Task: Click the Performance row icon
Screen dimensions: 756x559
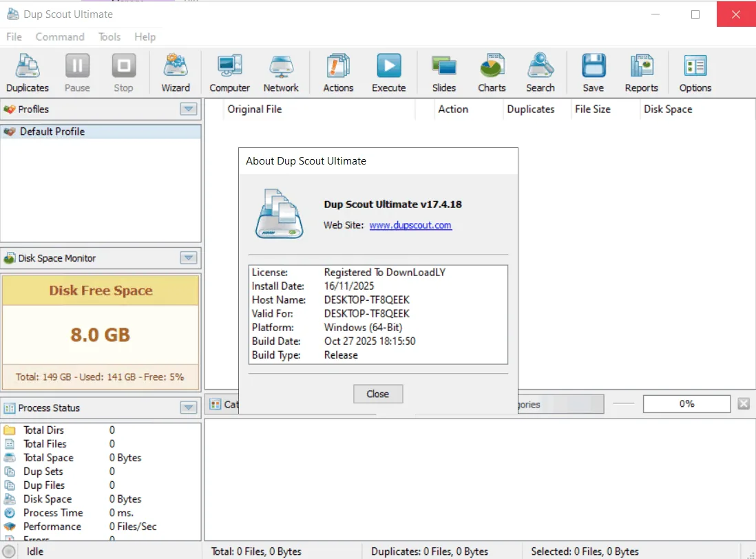Action: [x=10, y=527]
